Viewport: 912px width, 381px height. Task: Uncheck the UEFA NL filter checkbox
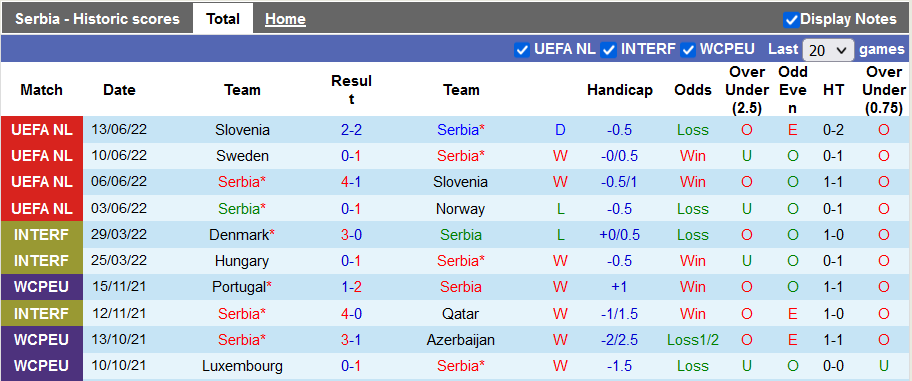[522, 50]
